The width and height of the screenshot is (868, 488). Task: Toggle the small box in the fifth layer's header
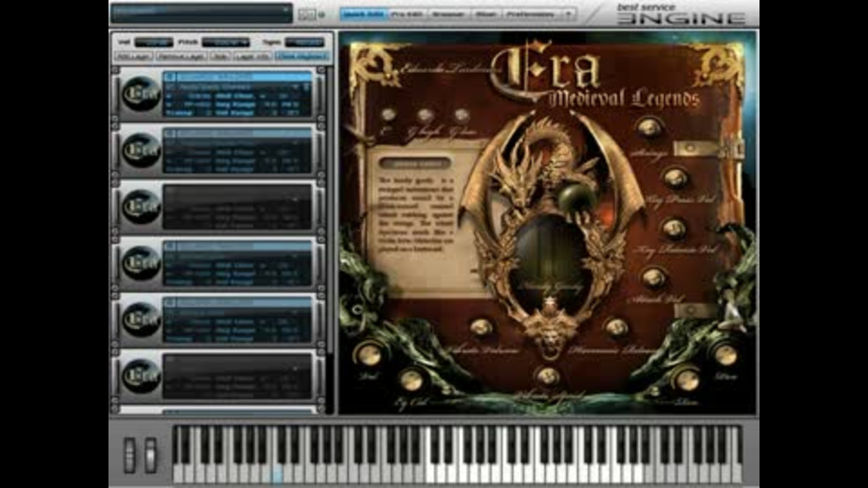point(170,303)
